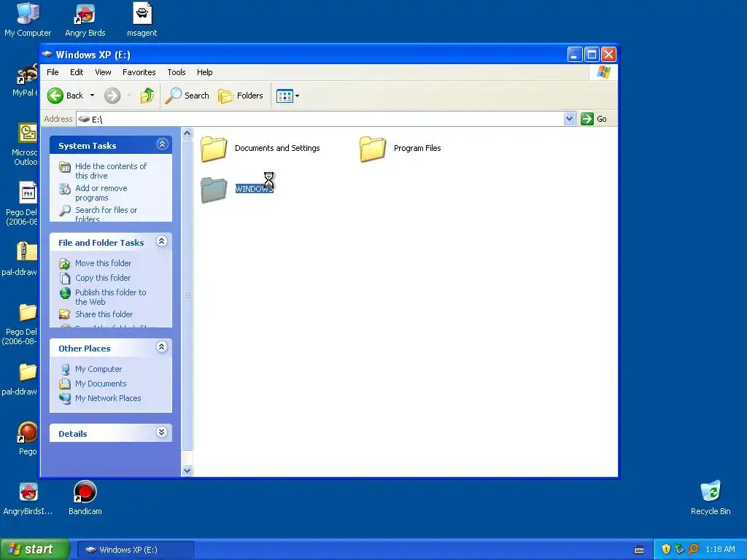Open the Help menu
This screenshot has height=560, width=747.
click(205, 72)
